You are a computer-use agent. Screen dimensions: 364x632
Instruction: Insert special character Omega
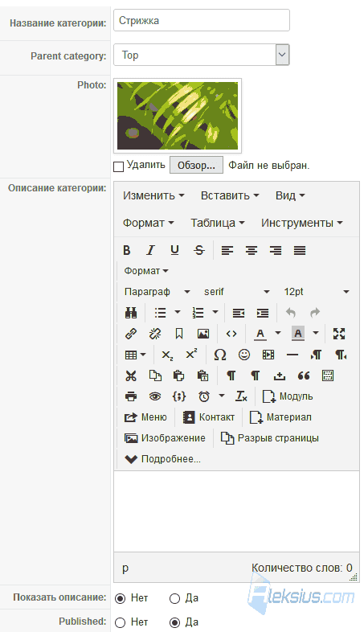click(x=220, y=355)
